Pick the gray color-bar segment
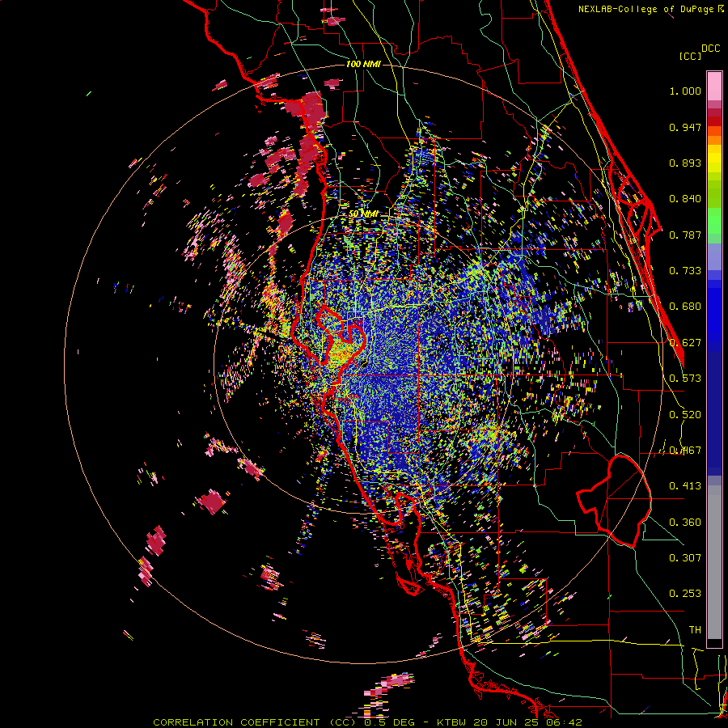The image size is (728, 728). click(714, 562)
